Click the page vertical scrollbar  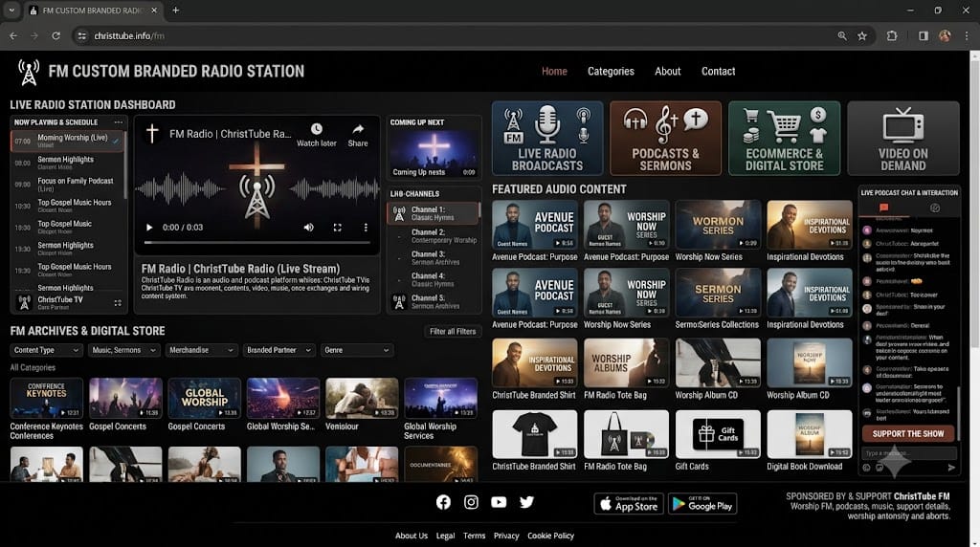click(974, 206)
